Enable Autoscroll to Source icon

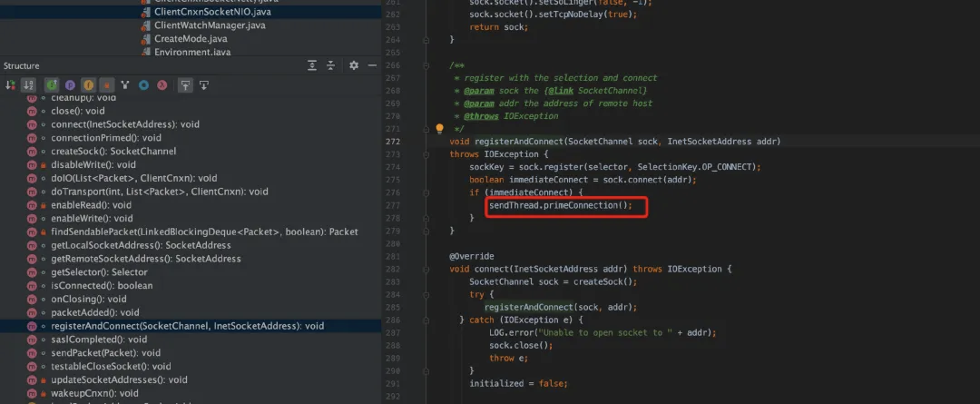pyautogui.click(x=185, y=85)
